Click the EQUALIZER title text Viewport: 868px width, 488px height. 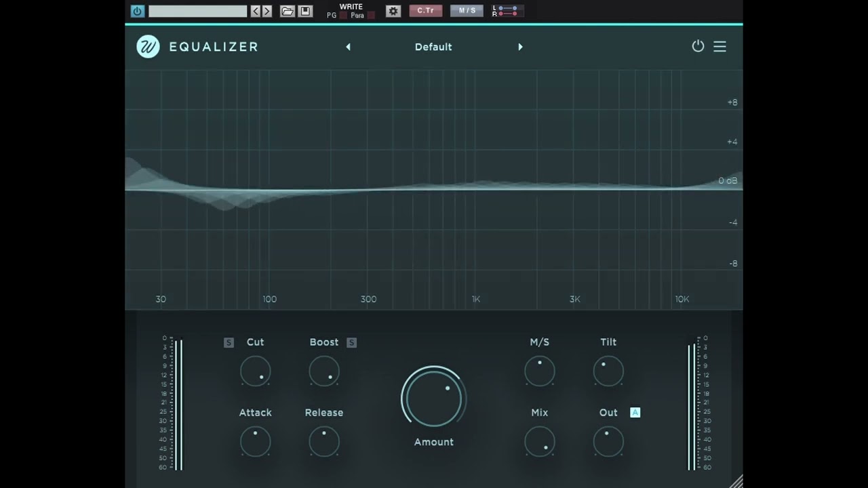tap(214, 47)
